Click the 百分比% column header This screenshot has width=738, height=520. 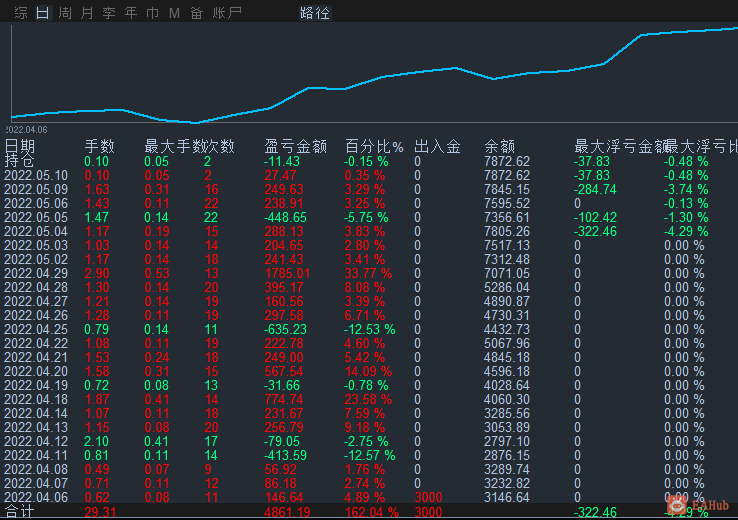pos(374,146)
